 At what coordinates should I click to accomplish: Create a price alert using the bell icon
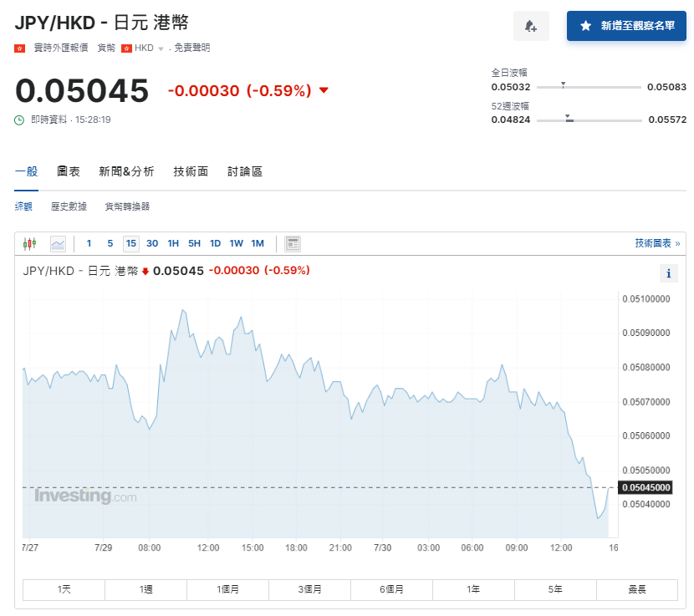(x=531, y=27)
